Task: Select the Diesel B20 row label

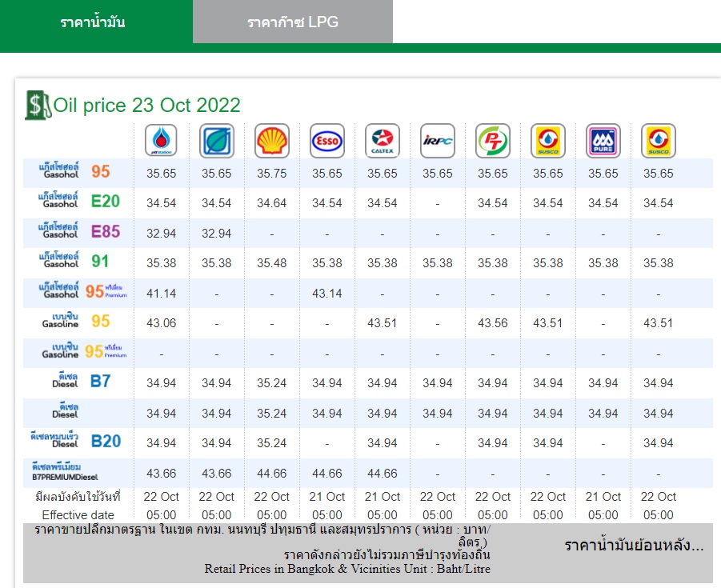Action: point(75,441)
